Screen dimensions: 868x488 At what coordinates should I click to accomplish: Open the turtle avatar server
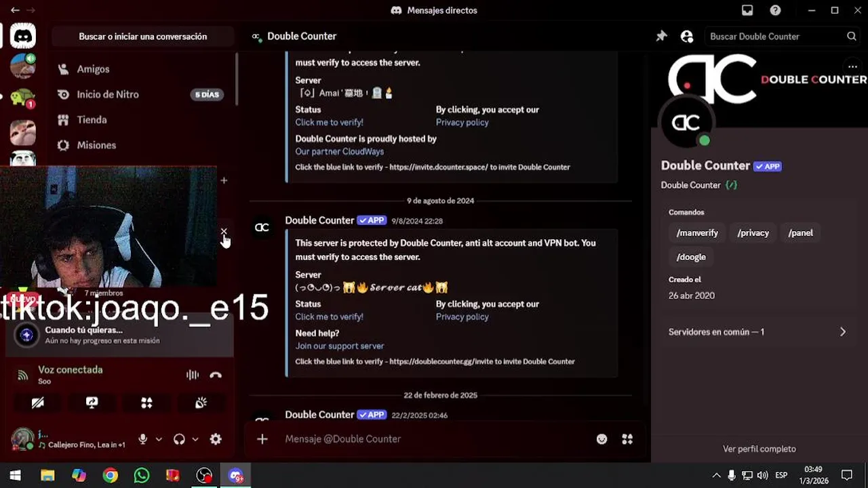pyautogui.click(x=22, y=98)
